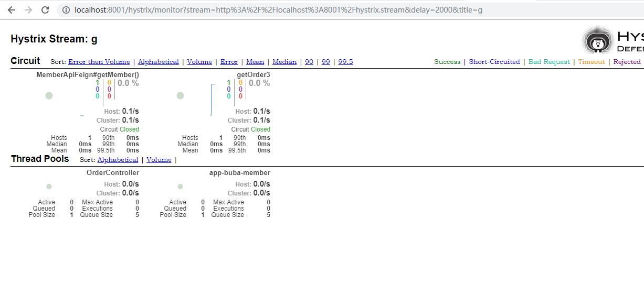Viewport: 644px width, 284px height.
Task: Click getOrder3 circuit Median latency label
Action: (188, 144)
